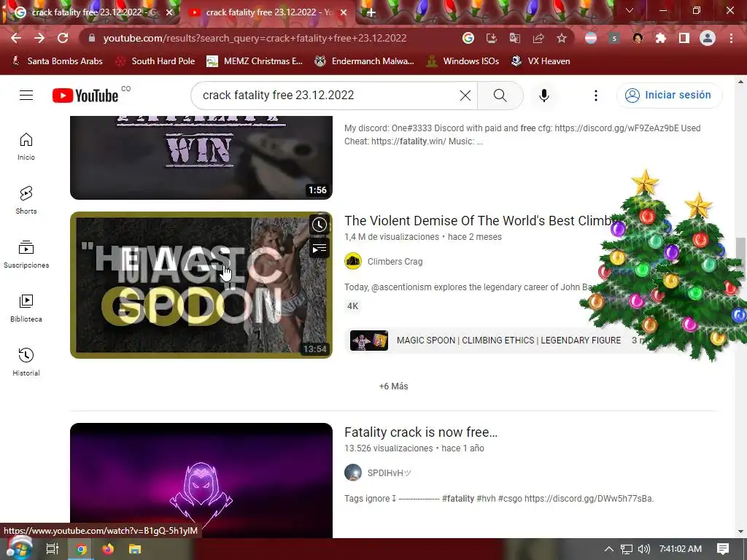Open File Explorer from taskbar
The image size is (747, 560).
click(x=135, y=549)
